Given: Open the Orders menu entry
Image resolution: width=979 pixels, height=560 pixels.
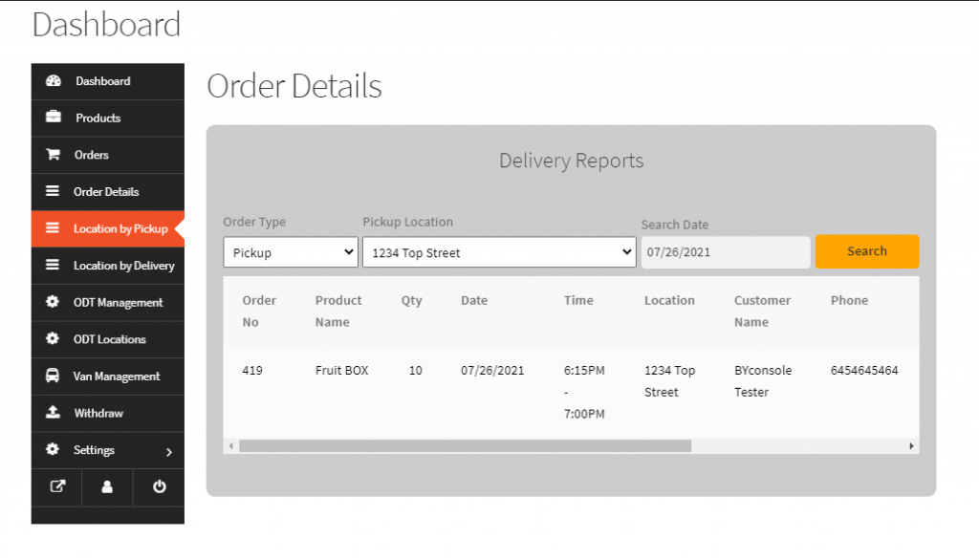Looking at the screenshot, I should click(94, 155).
